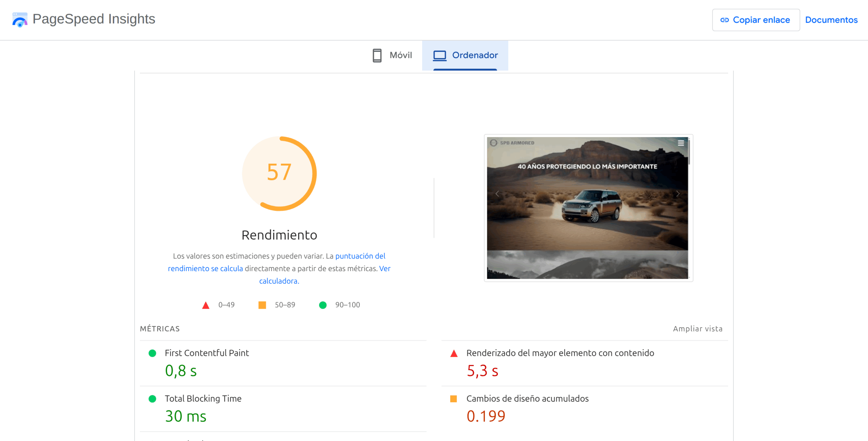The height and width of the screenshot is (441, 868).
Task: Click the '30 ms' metric value
Action: [185, 416]
